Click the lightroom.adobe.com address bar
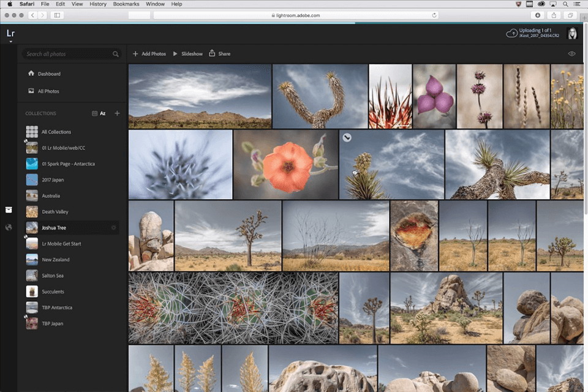This screenshot has width=588, height=392. pyautogui.click(x=296, y=15)
